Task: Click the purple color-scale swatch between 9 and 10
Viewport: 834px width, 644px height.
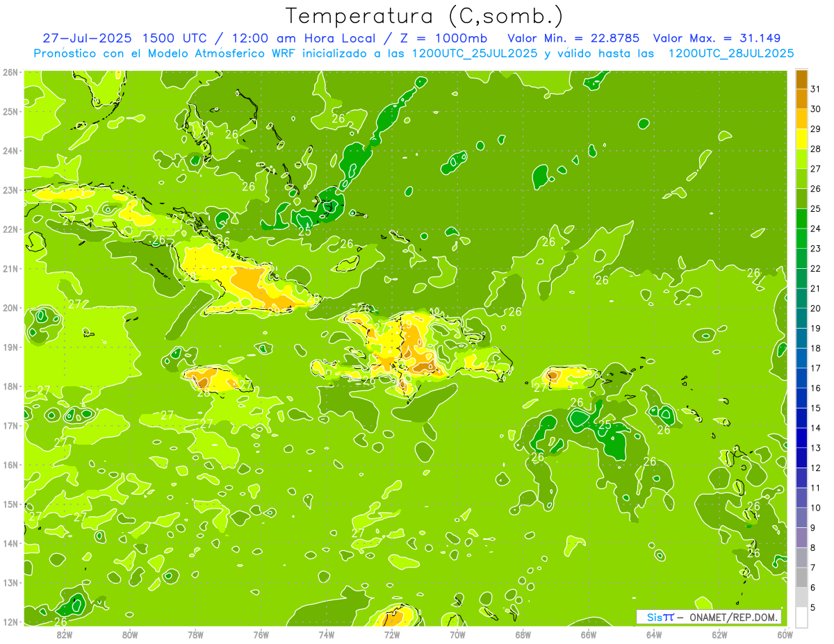Action: click(x=801, y=518)
